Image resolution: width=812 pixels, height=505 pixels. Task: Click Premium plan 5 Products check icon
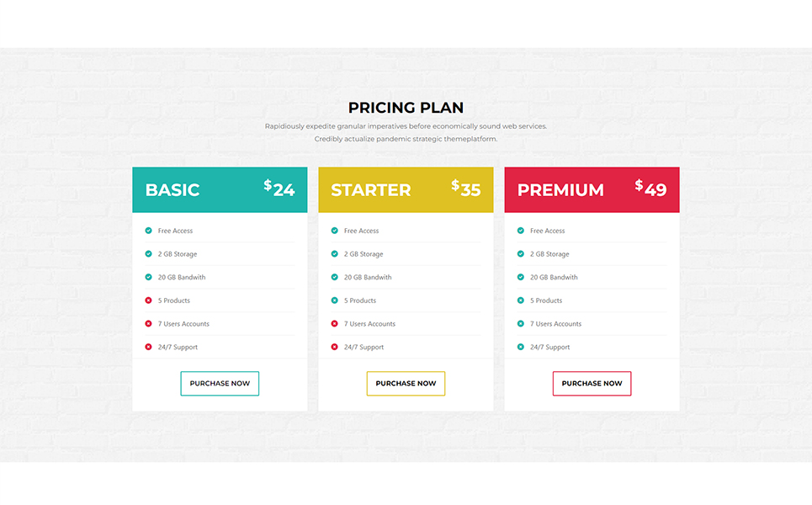521,300
